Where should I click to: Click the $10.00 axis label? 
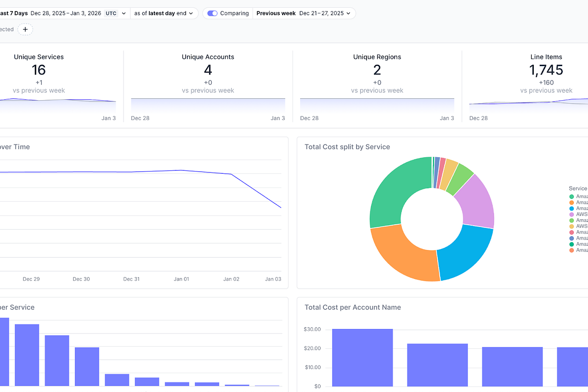pos(312,367)
